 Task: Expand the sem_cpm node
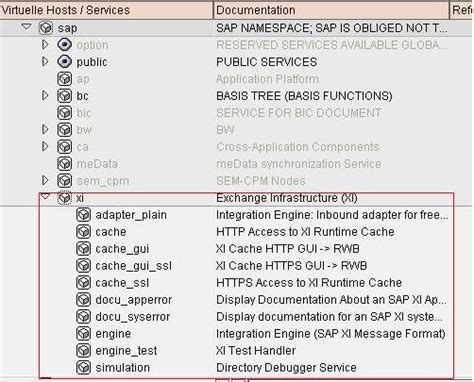coord(45,180)
